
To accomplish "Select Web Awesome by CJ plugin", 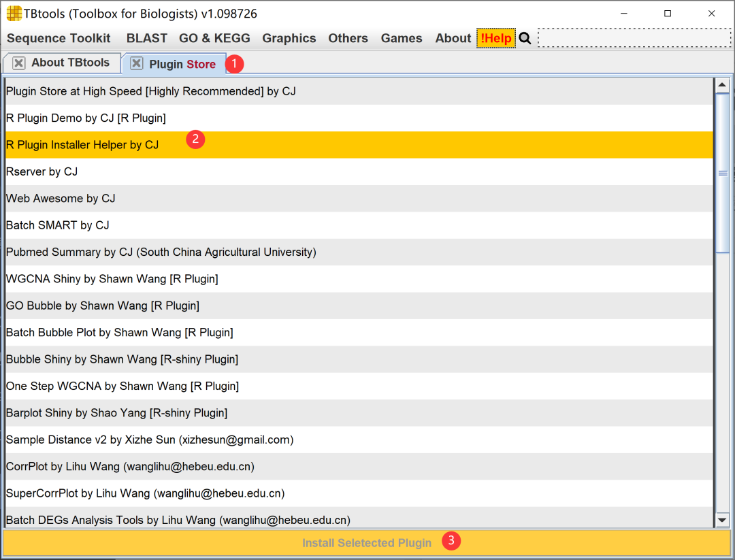I will point(359,199).
